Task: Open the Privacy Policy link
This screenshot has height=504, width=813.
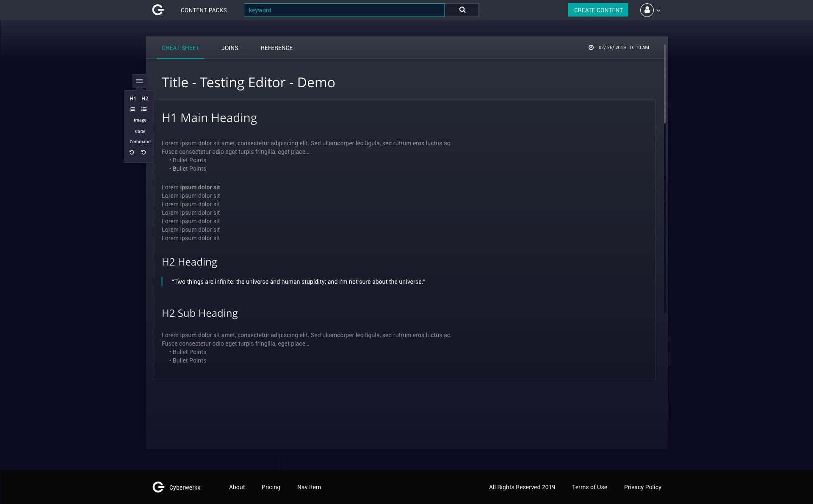Action: click(x=642, y=487)
